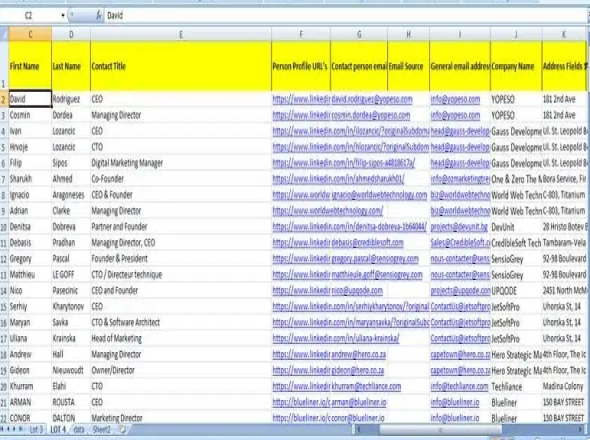The width and height of the screenshot is (590, 440).
Task: Click the Select All corner button
Action: 4,34
